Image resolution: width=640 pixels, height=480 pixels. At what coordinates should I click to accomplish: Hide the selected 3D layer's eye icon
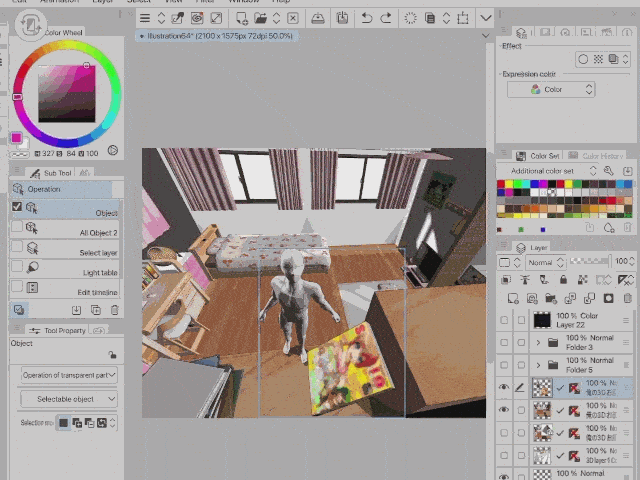[504, 387]
